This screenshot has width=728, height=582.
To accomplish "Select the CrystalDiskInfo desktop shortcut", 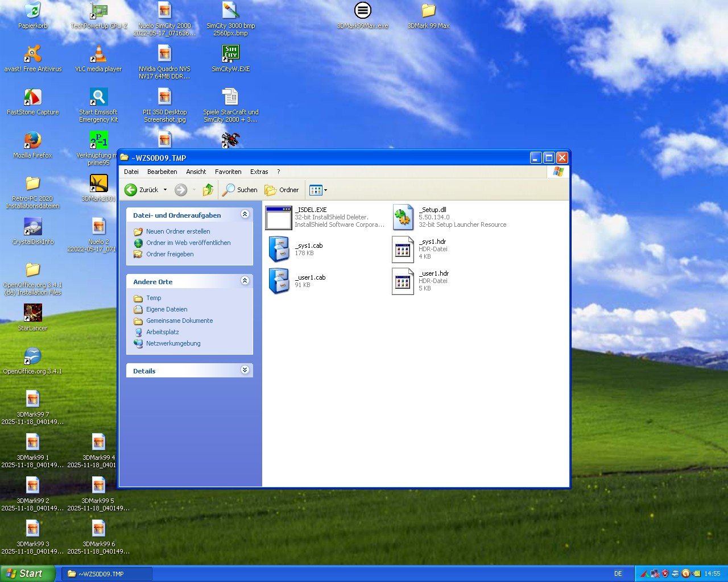I will point(33,226).
